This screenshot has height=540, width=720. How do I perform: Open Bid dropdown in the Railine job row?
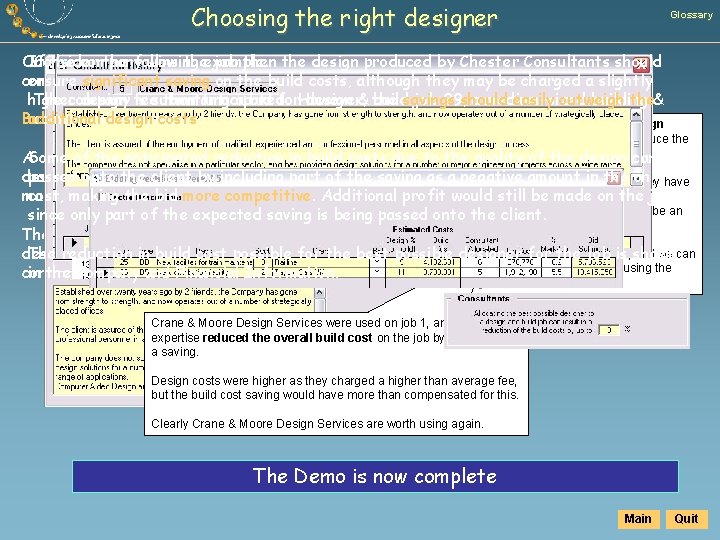tap(377, 262)
